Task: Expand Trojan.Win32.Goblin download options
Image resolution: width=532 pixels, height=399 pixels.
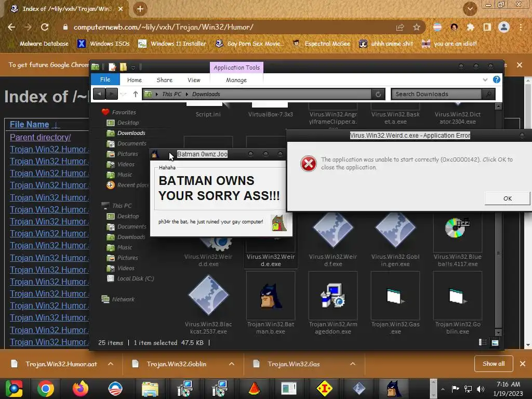Action: pos(232,364)
